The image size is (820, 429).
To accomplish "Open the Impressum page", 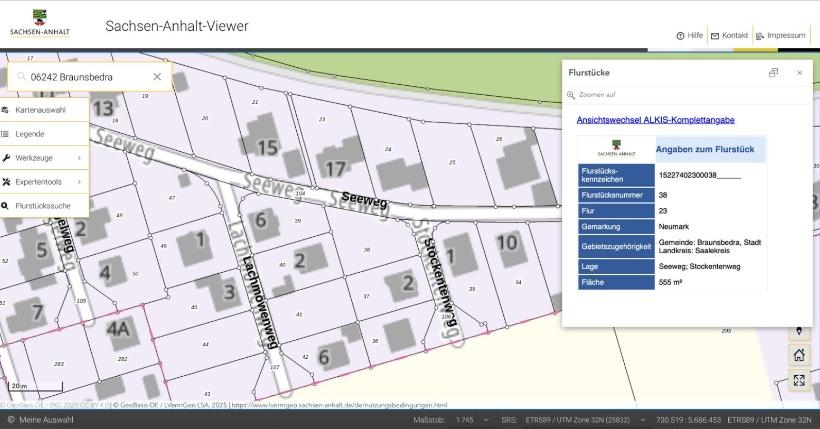I will [x=781, y=36].
